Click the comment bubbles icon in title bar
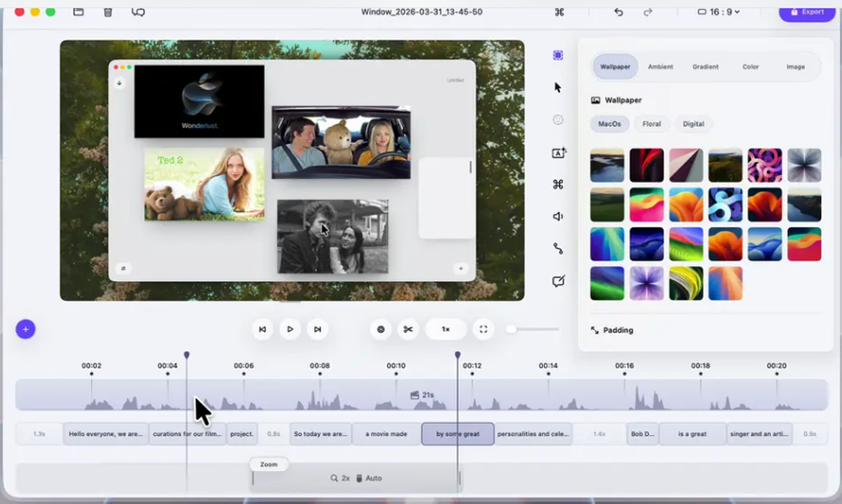Screen dimensions: 842x504 [x=138, y=12]
